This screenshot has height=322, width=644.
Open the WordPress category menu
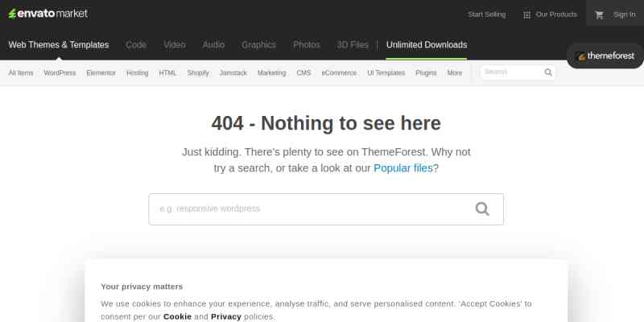[60, 73]
